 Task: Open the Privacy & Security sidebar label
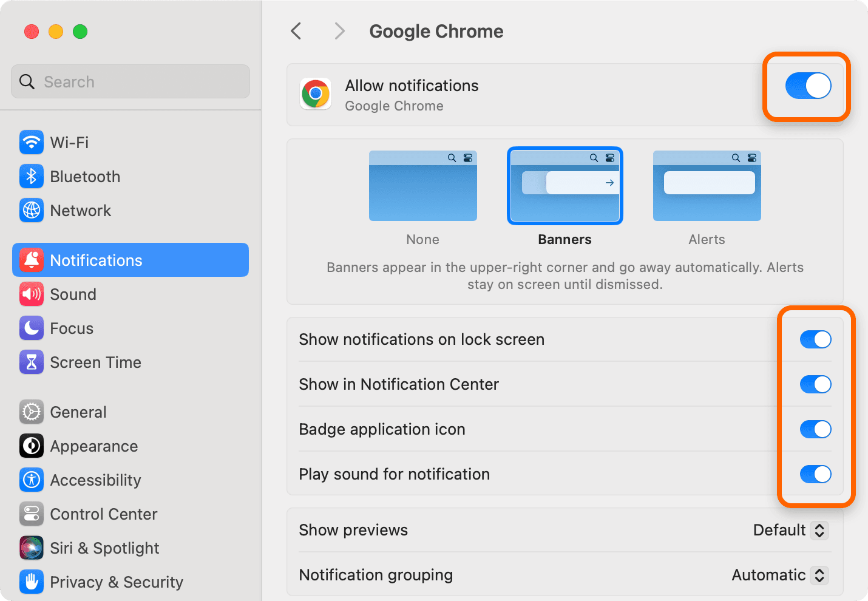click(117, 582)
